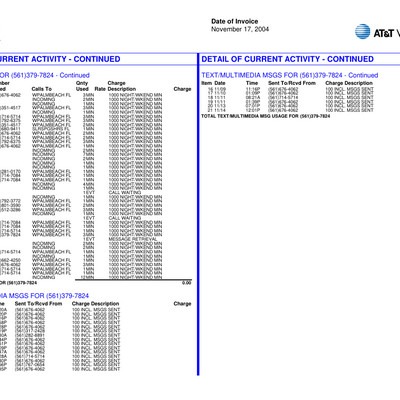
Task: Click the 'SLRSPGSHRS FL' call destination
Action: 51,129
